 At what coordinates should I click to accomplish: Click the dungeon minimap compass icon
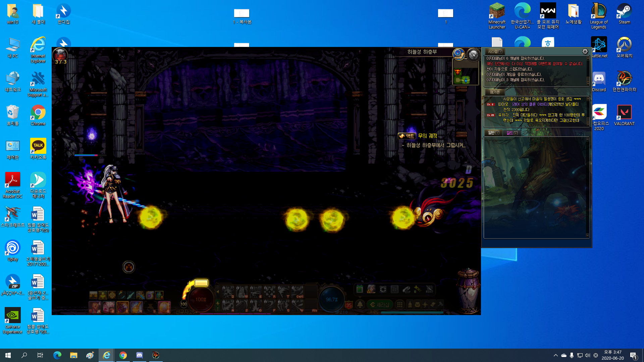pos(458,54)
